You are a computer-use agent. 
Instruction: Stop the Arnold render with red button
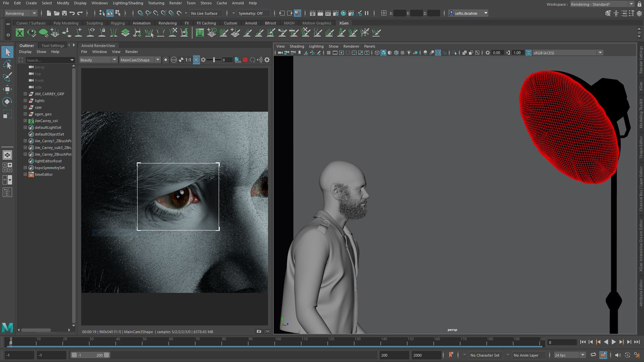245,60
